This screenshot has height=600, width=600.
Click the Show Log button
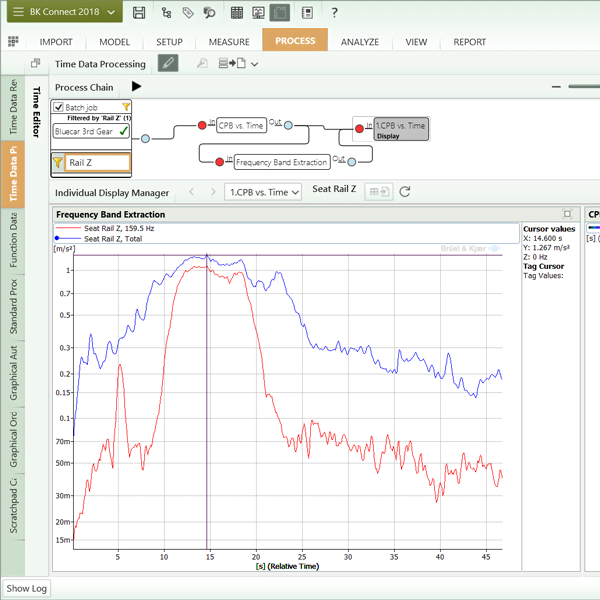point(27,588)
